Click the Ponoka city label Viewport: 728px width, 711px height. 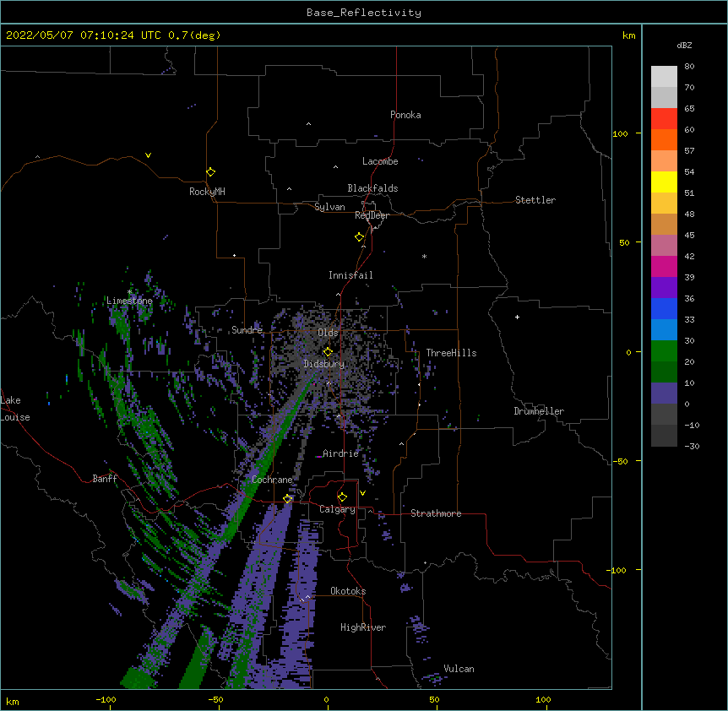pos(405,115)
